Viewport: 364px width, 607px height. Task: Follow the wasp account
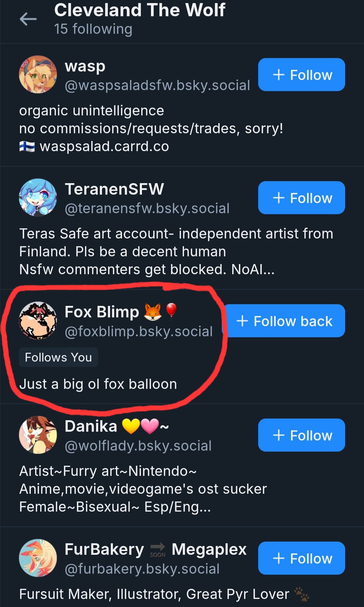302,75
